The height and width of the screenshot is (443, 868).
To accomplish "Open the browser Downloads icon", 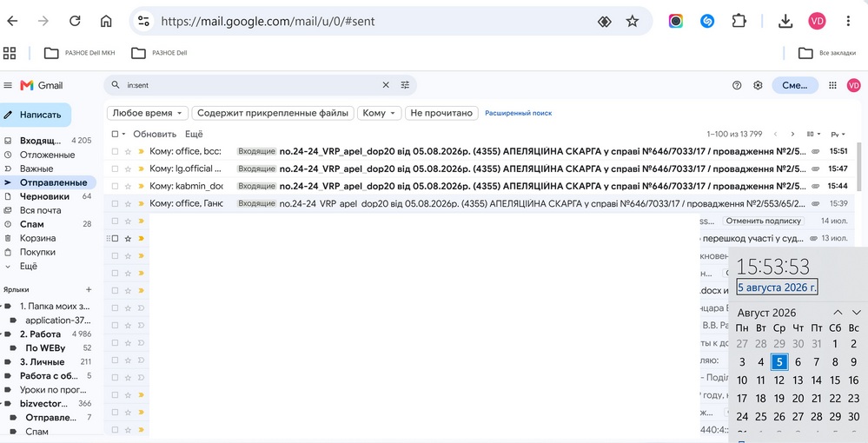I will coord(785,21).
